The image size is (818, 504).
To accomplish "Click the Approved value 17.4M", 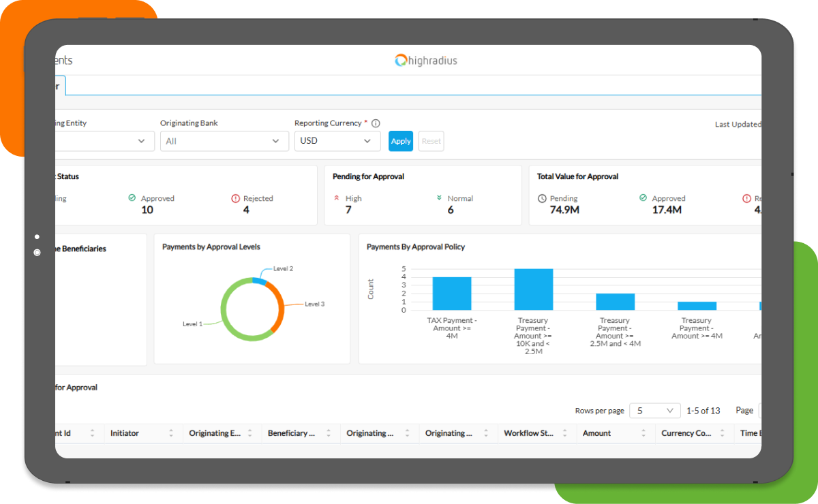I will pos(667,210).
